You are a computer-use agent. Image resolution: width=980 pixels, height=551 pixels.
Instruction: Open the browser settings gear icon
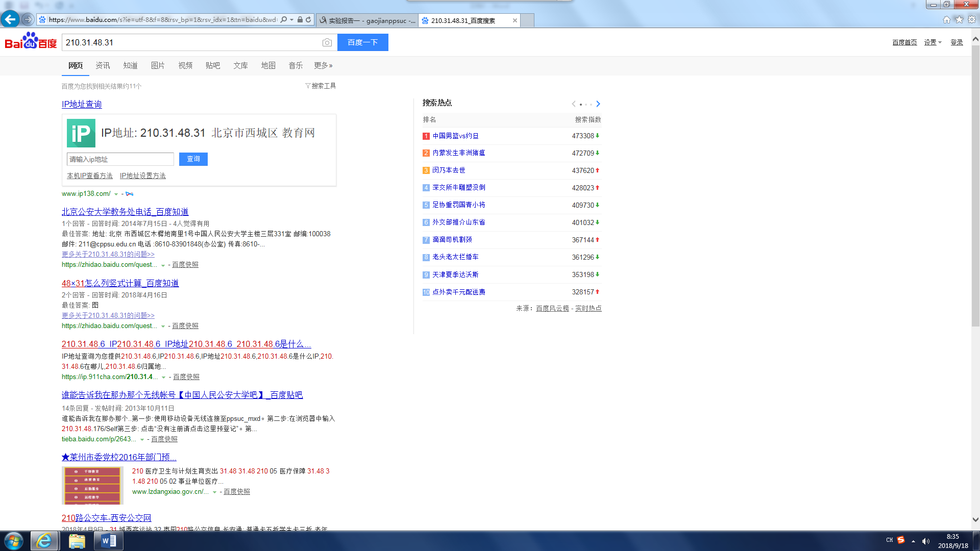pyautogui.click(x=972, y=20)
